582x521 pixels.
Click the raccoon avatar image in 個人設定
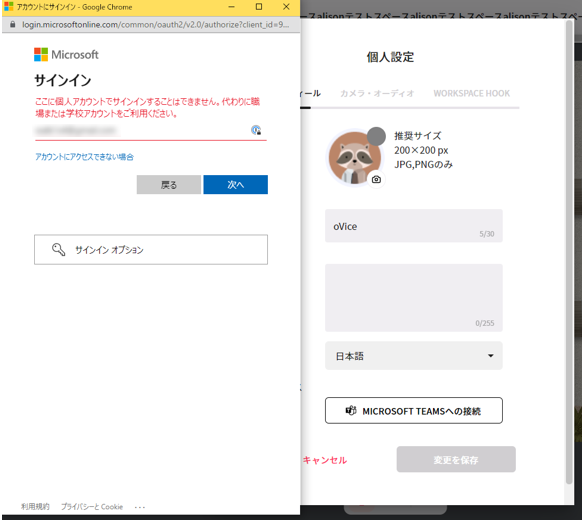pyautogui.click(x=354, y=158)
